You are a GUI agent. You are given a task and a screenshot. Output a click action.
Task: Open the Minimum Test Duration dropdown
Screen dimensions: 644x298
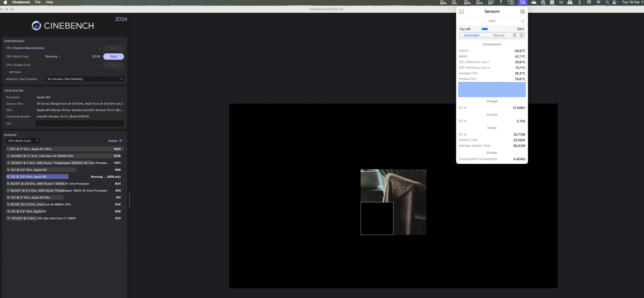click(85, 79)
